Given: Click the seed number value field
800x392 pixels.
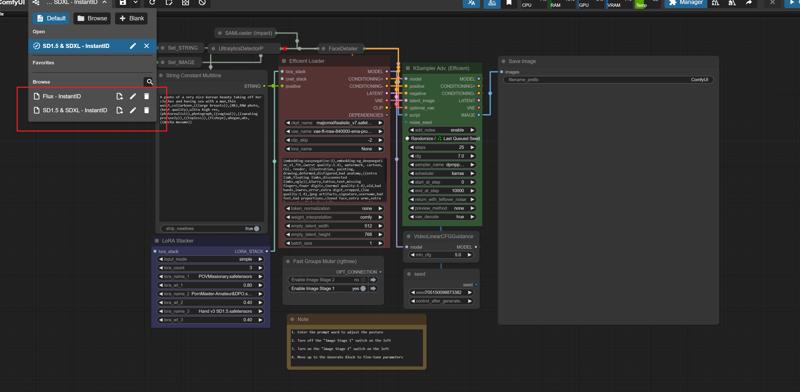Looking at the screenshot, I should [441, 292].
